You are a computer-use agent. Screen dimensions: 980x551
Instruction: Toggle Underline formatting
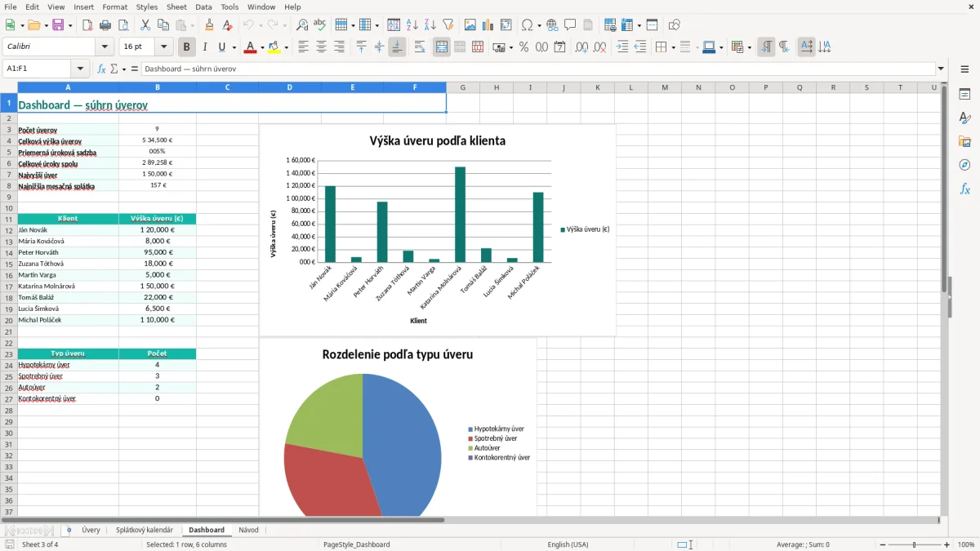point(221,47)
